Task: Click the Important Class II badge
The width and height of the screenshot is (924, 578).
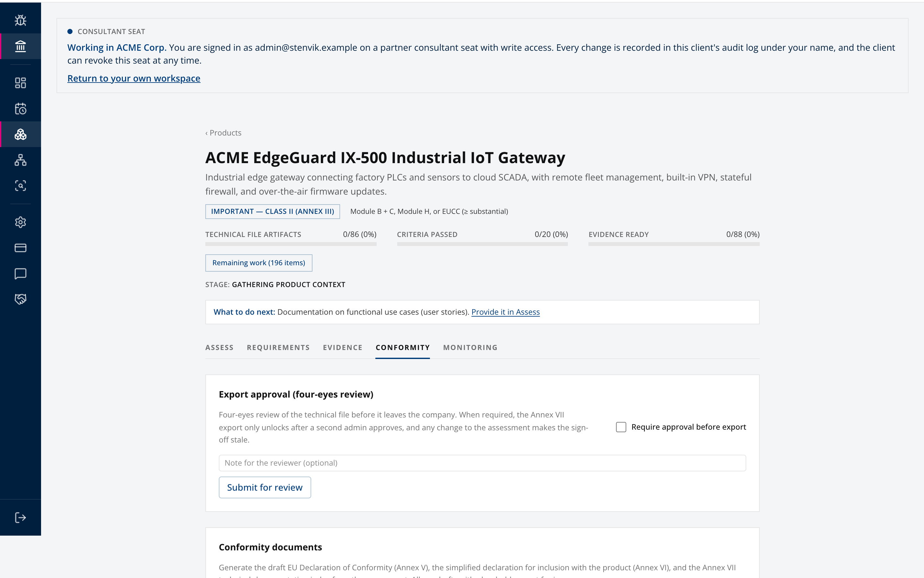Action: pyautogui.click(x=272, y=211)
